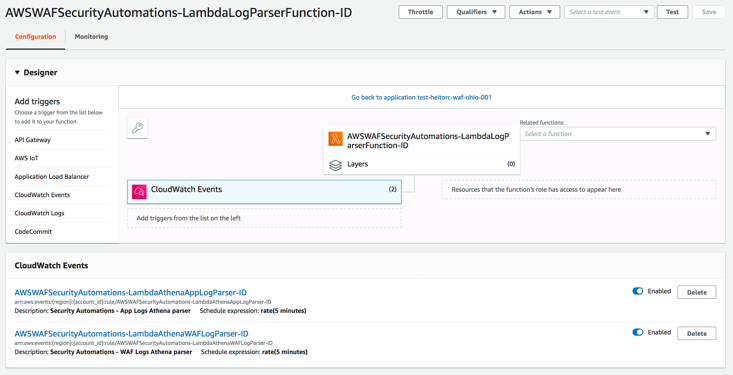Click 'Resources that the function's role' placeholder

coord(579,190)
